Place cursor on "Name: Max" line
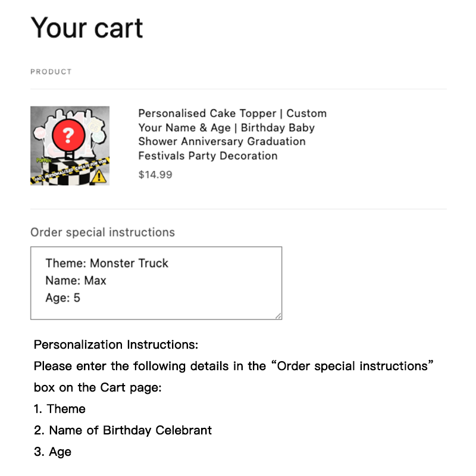 (76, 280)
